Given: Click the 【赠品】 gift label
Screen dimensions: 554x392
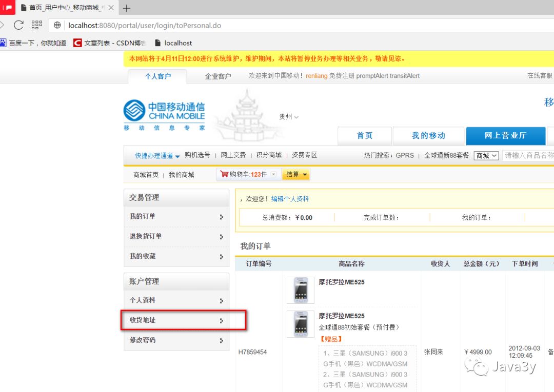Looking at the screenshot, I should pos(331,339).
